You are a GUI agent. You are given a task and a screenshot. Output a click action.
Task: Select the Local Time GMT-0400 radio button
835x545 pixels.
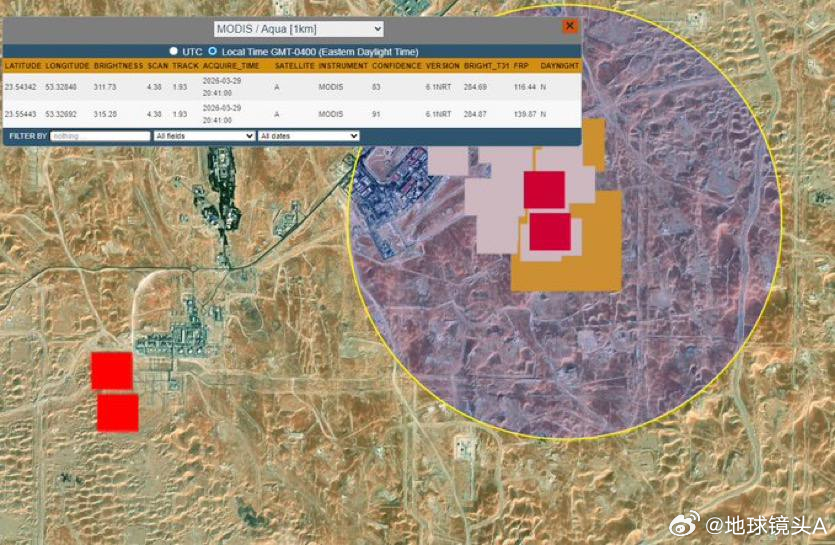[x=212, y=51]
